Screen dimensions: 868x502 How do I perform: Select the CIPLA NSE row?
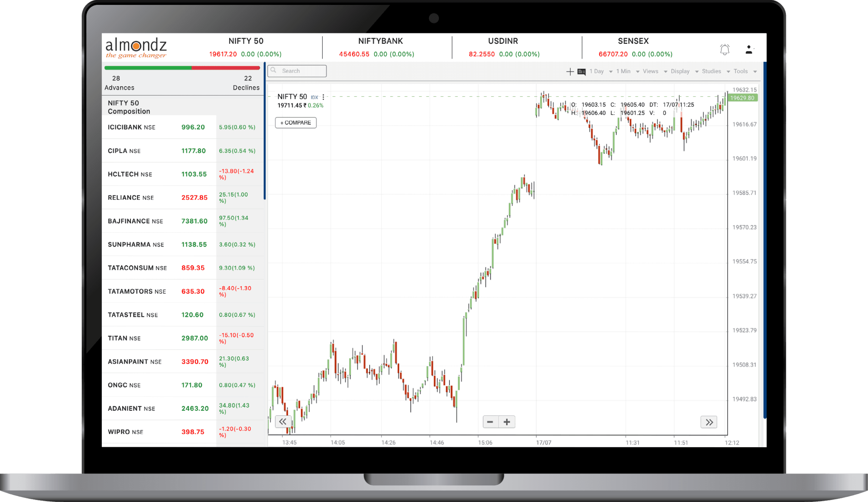[x=183, y=150]
